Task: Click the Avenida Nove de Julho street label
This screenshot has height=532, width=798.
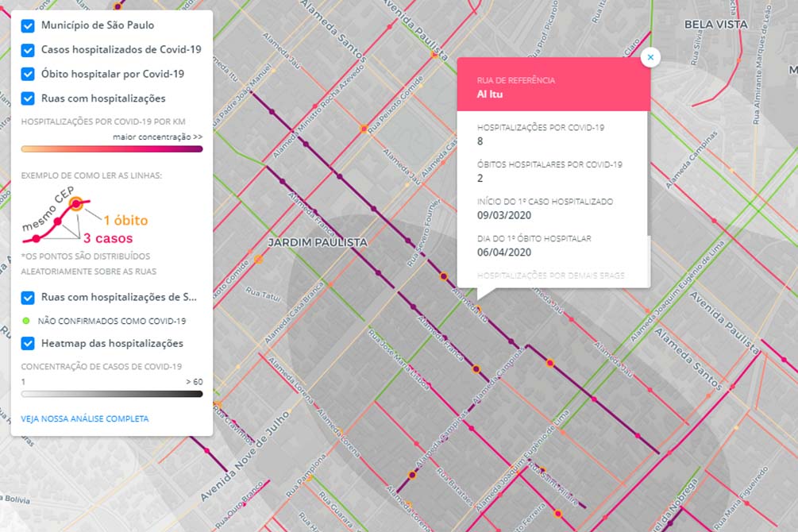Action: click(x=245, y=457)
